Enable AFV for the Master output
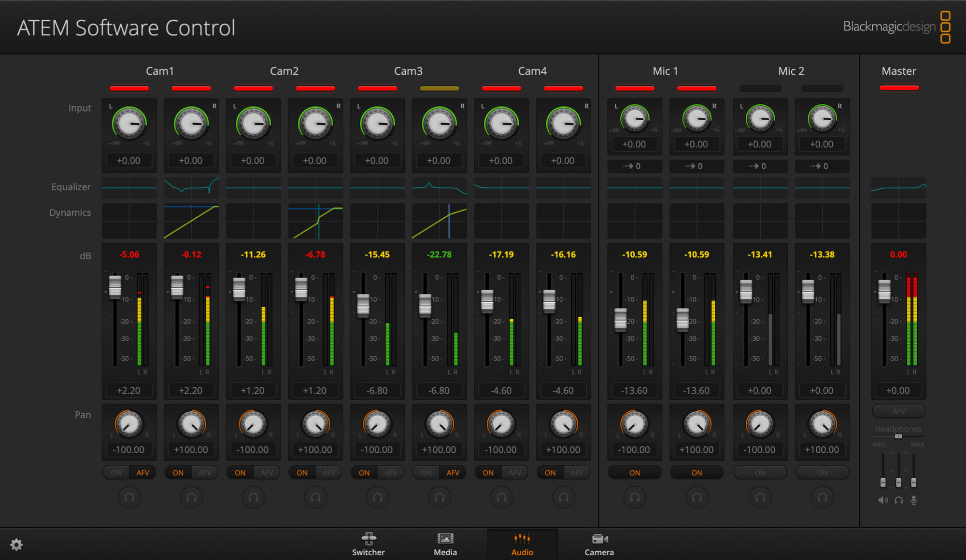The width and height of the screenshot is (966, 560). [898, 411]
